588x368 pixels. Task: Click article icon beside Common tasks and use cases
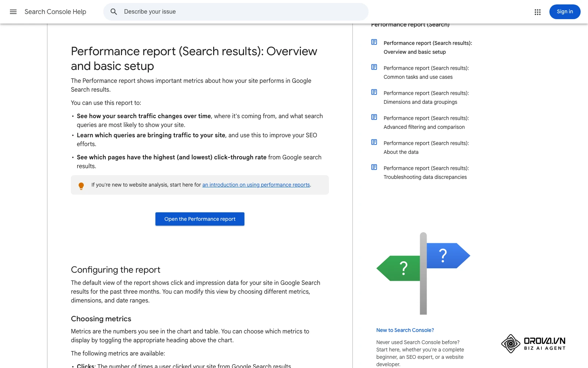click(374, 67)
